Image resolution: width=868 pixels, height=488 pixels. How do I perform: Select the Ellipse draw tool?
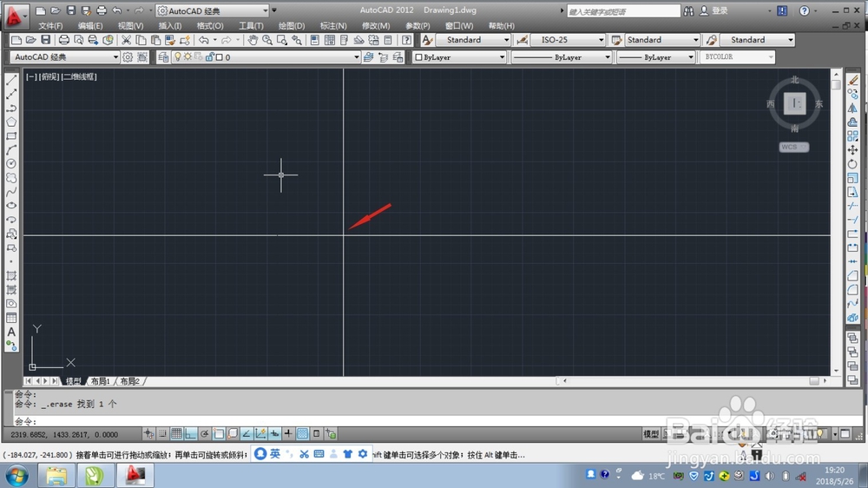point(11,206)
